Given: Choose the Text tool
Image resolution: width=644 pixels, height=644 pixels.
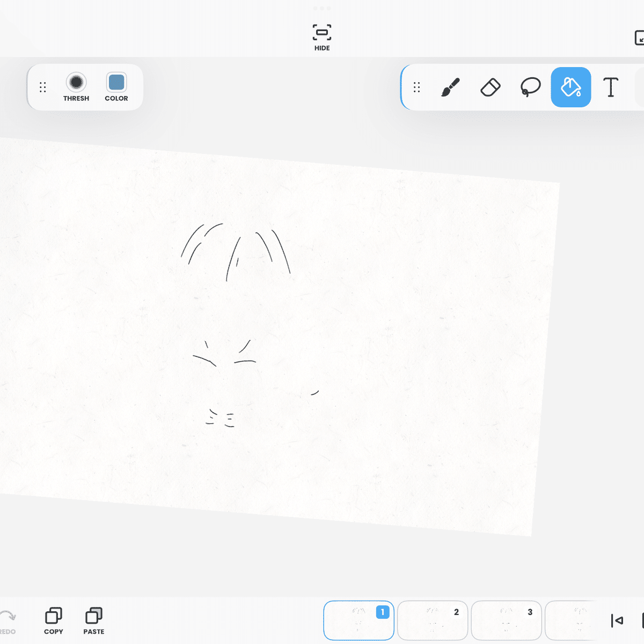Looking at the screenshot, I should point(610,87).
